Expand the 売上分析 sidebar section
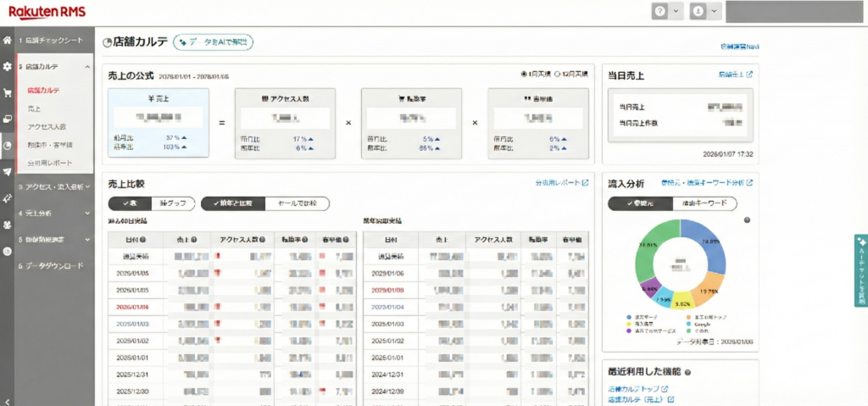The image size is (868, 406). (55, 213)
